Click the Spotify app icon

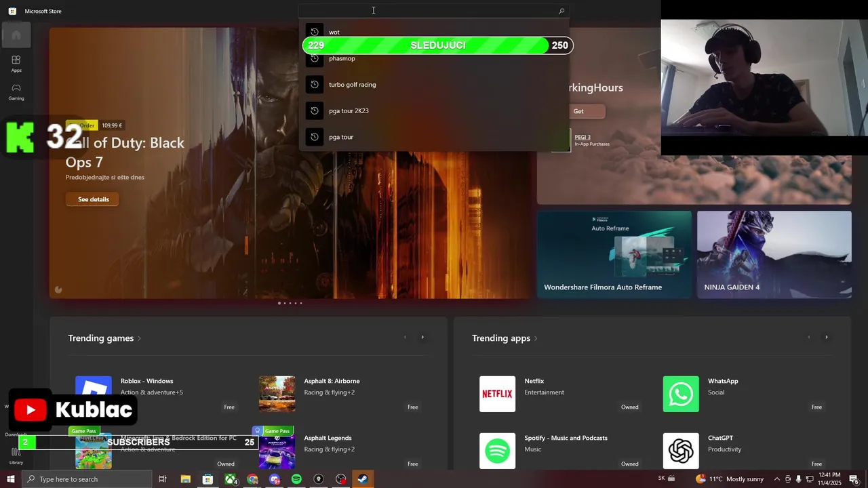(x=497, y=451)
